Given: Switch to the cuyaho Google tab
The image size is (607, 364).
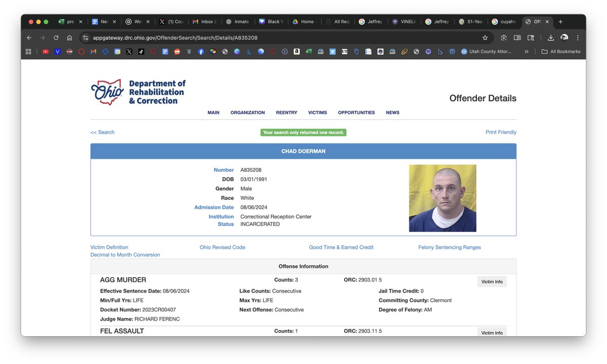Looking at the screenshot, I should 504,22.
